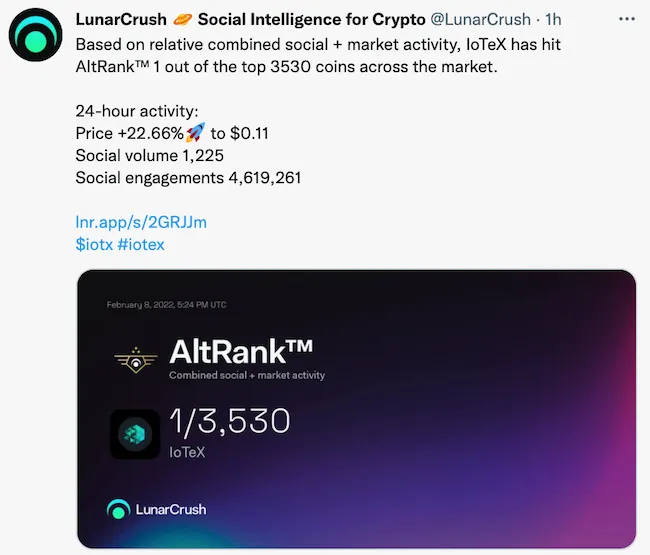Click the IoTeX coin logo icon
This screenshot has width=650, height=555.
(135, 434)
